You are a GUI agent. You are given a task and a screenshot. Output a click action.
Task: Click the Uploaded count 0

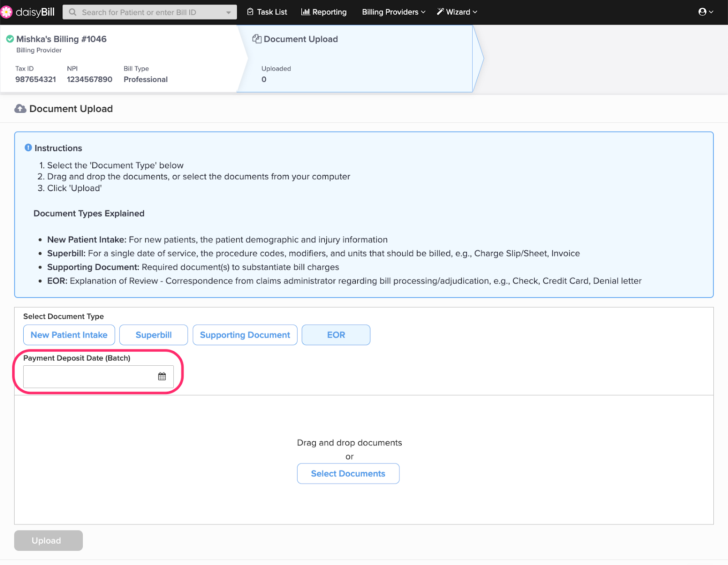point(264,80)
